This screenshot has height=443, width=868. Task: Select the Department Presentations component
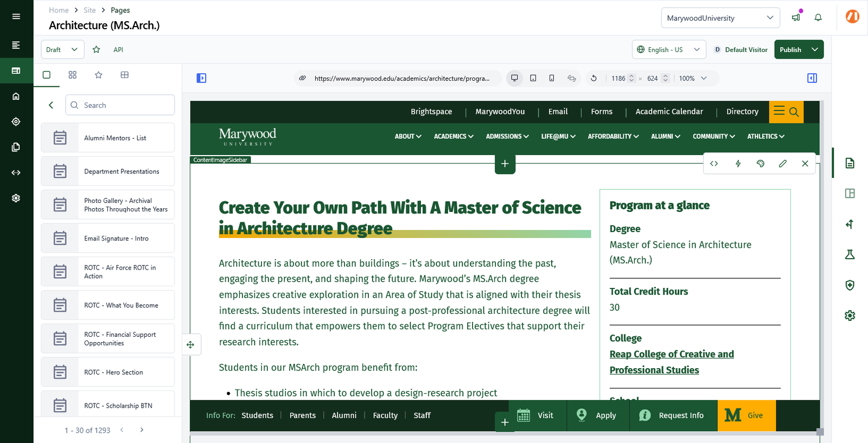(x=108, y=171)
